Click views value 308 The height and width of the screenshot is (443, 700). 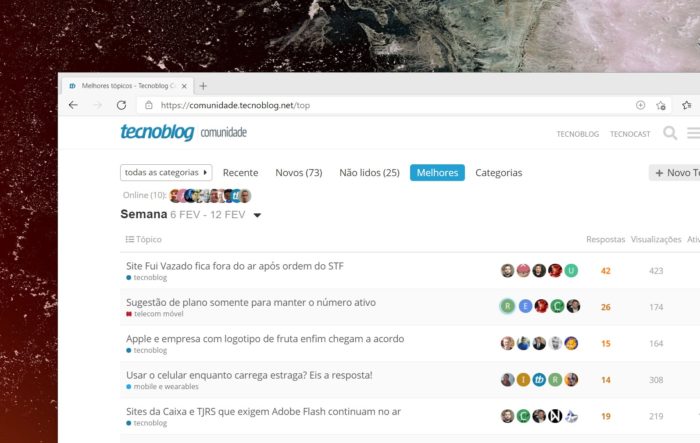pyautogui.click(x=656, y=380)
